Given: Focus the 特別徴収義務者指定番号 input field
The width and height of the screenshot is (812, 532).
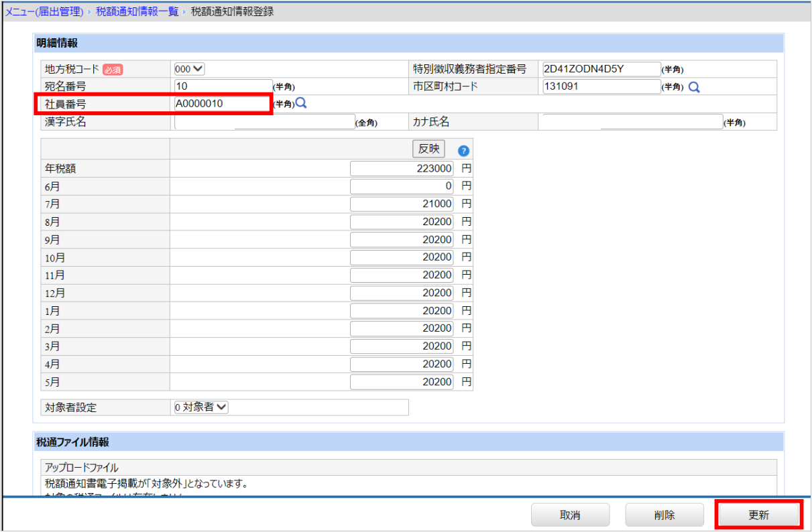Looking at the screenshot, I should [x=601, y=68].
